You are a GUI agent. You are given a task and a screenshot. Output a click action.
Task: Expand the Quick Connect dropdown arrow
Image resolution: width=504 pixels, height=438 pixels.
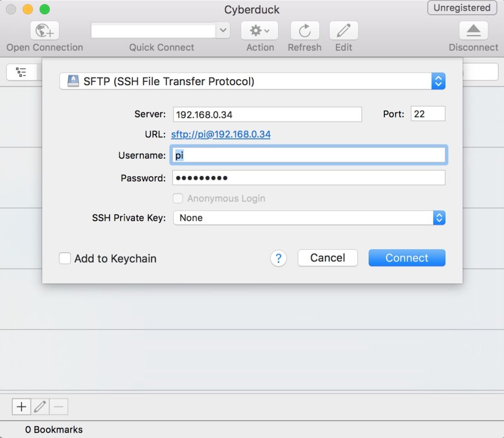223,31
